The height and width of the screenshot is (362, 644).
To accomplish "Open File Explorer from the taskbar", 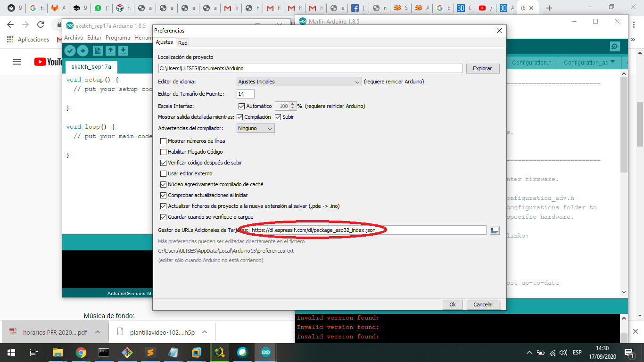I will (x=58, y=352).
